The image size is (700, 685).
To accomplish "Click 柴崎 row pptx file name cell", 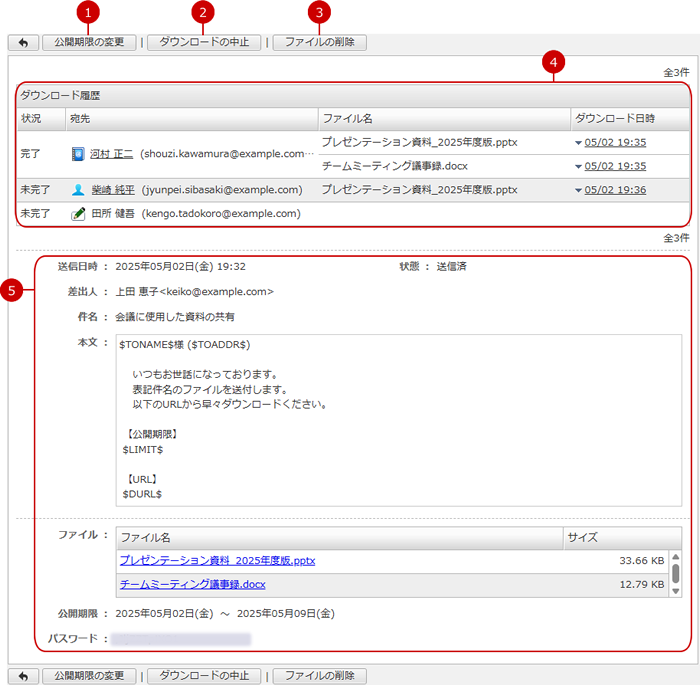I will click(x=420, y=190).
